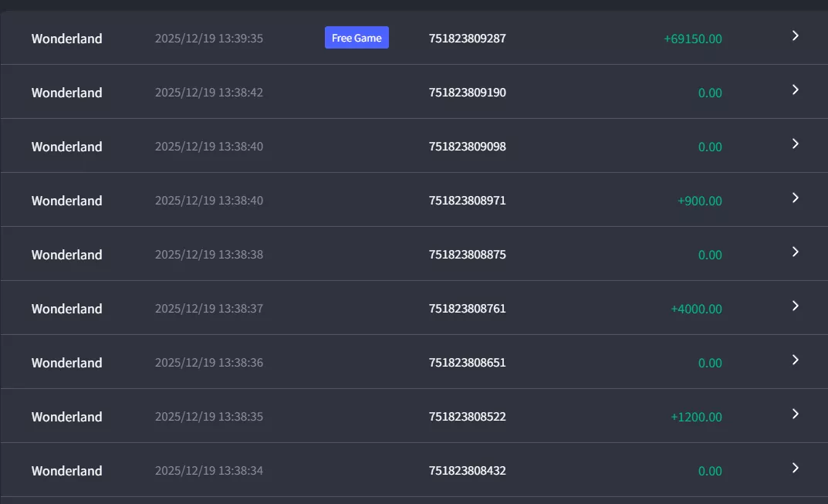
Task: Click the +69150.00 win amount
Action: click(693, 39)
